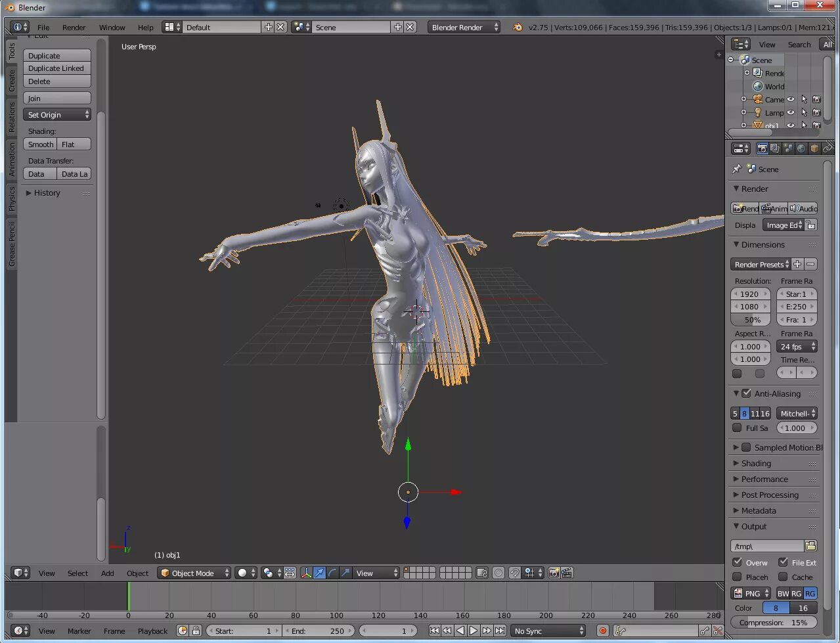Screen dimensions: 840x643
Task: Open the PNG file format dropdown
Action: [751, 593]
